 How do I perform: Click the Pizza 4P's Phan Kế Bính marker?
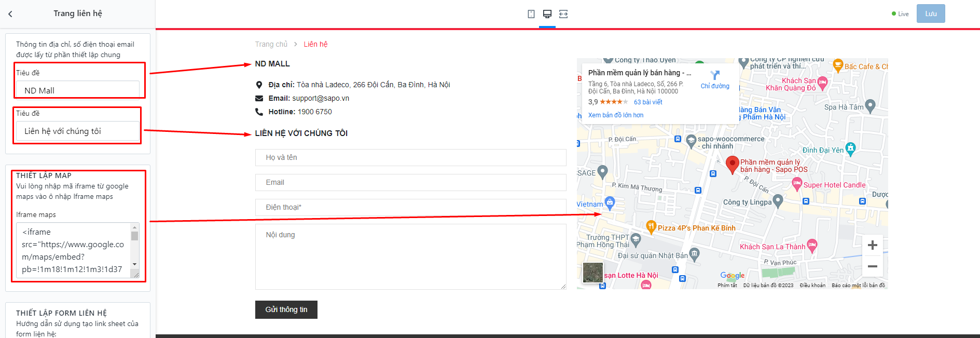pyautogui.click(x=651, y=226)
